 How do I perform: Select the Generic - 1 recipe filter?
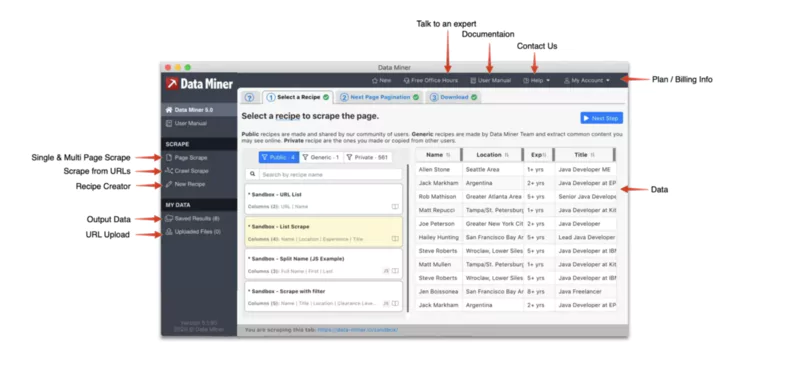[321, 158]
